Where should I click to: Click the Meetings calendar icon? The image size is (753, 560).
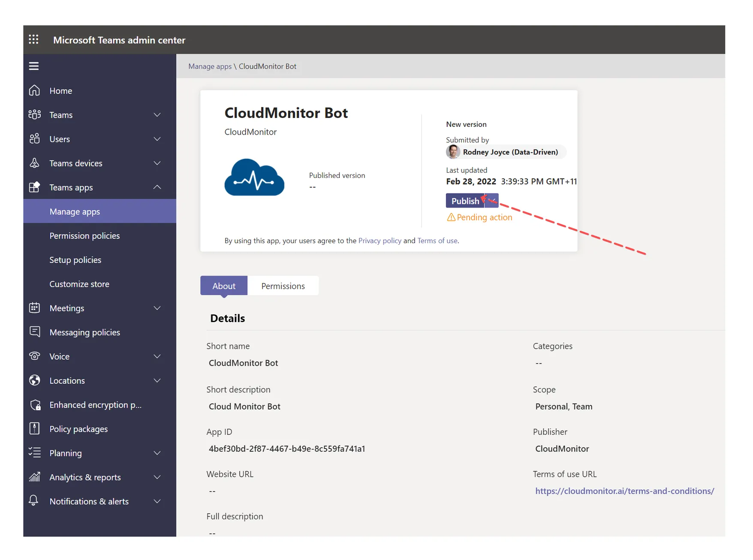click(x=34, y=308)
